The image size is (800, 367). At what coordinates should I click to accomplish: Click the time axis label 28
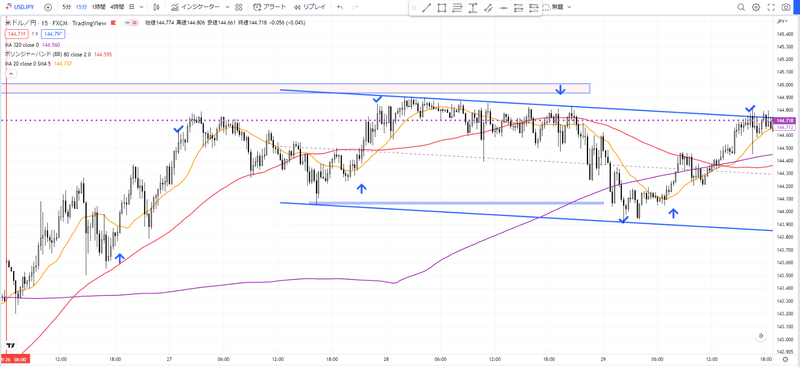[x=387, y=359]
